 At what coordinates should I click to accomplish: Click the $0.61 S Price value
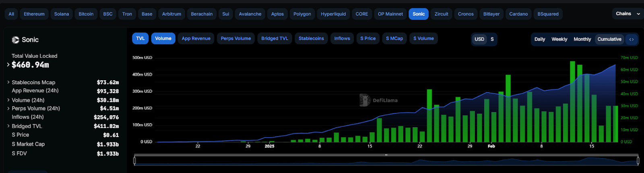pyautogui.click(x=111, y=135)
